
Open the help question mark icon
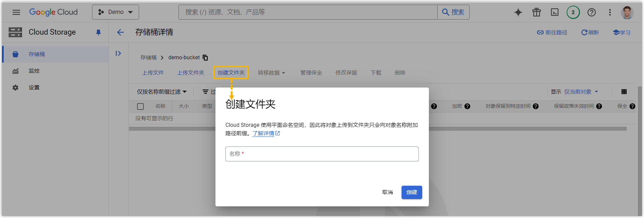pyautogui.click(x=591, y=12)
